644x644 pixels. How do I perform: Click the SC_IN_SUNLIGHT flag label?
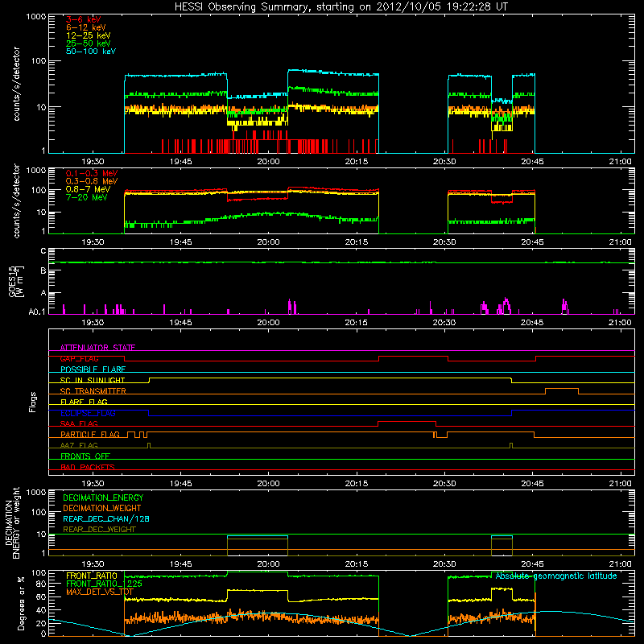click(93, 380)
